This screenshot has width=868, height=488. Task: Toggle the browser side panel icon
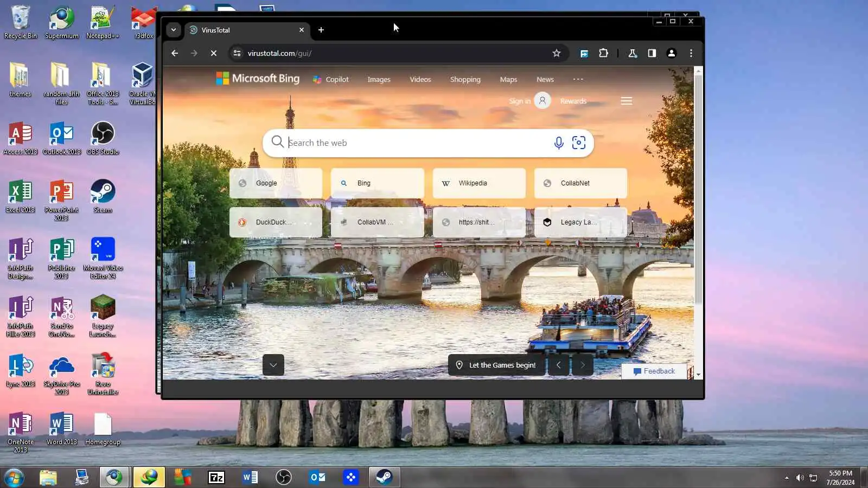pyautogui.click(x=652, y=53)
